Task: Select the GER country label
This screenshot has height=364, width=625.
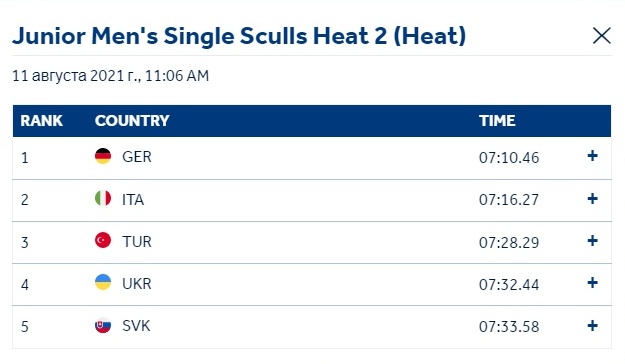Action: point(137,157)
